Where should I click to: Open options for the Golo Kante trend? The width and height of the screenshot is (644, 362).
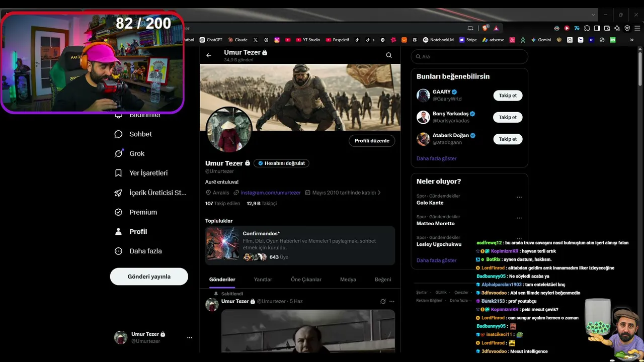(x=519, y=197)
